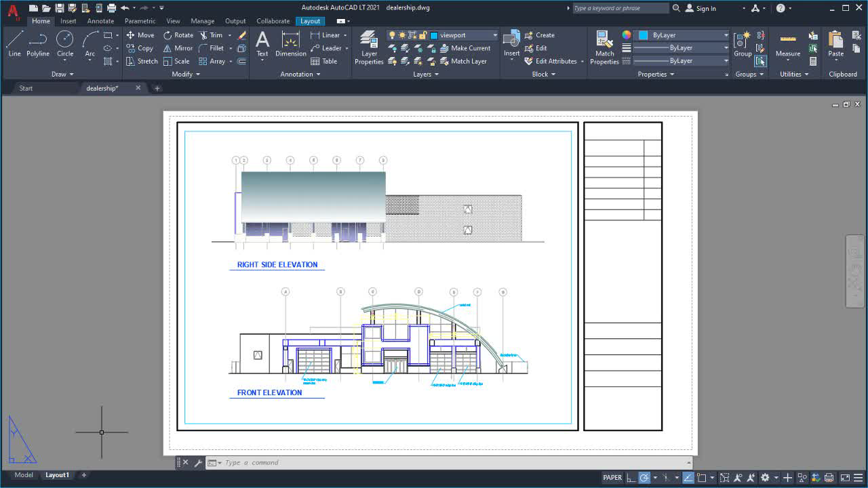Toggle Polar tracking in status bar

[x=644, y=477]
